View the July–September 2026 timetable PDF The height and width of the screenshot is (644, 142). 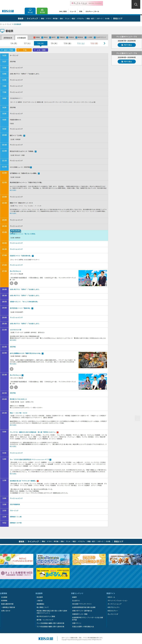127,45
